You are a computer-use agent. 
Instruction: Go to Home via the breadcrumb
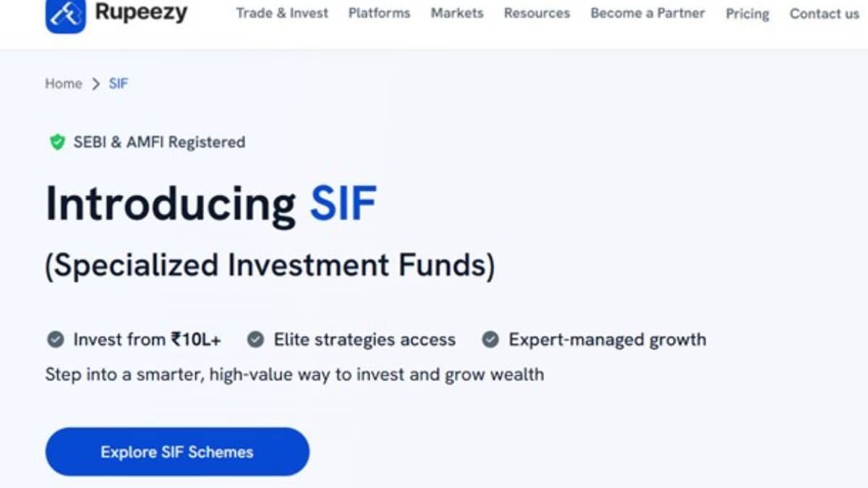click(x=63, y=83)
